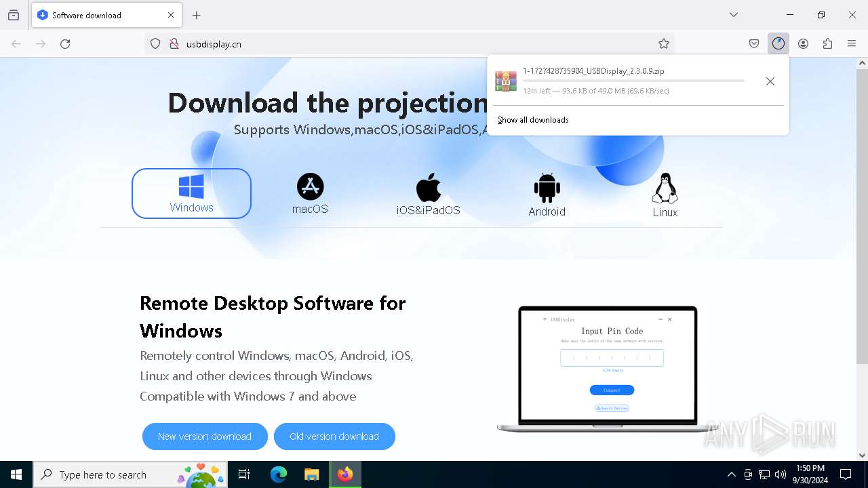Open File Explorer from taskbar
868x488 pixels.
pos(311,474)
